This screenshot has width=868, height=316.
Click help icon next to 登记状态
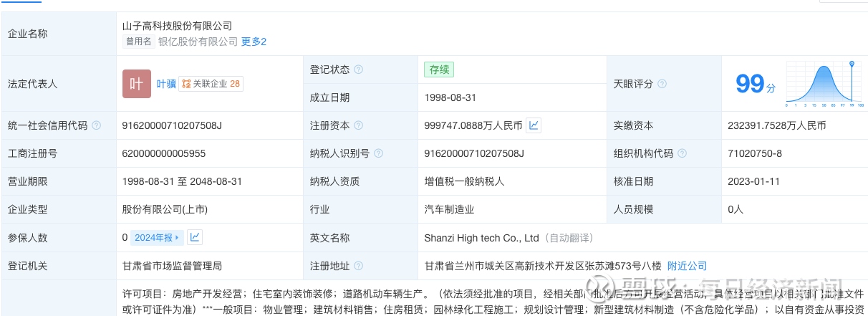358,70
